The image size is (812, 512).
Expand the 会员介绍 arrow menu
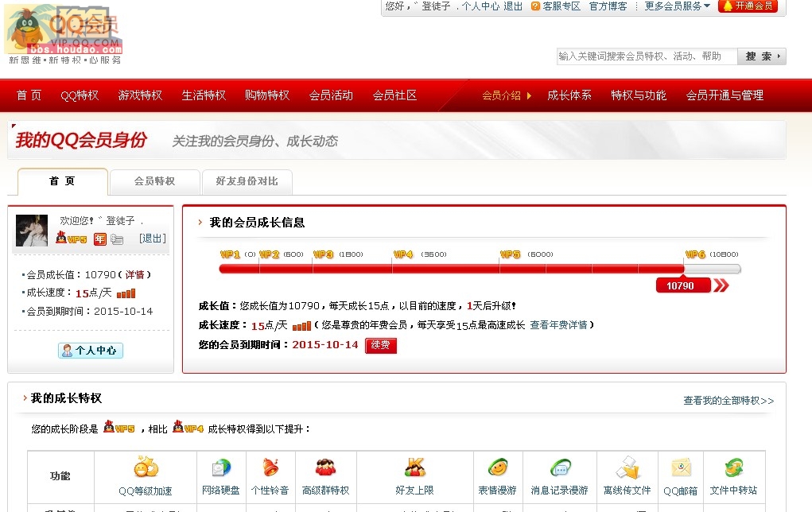pyautogui.click(x=507, y=95)
